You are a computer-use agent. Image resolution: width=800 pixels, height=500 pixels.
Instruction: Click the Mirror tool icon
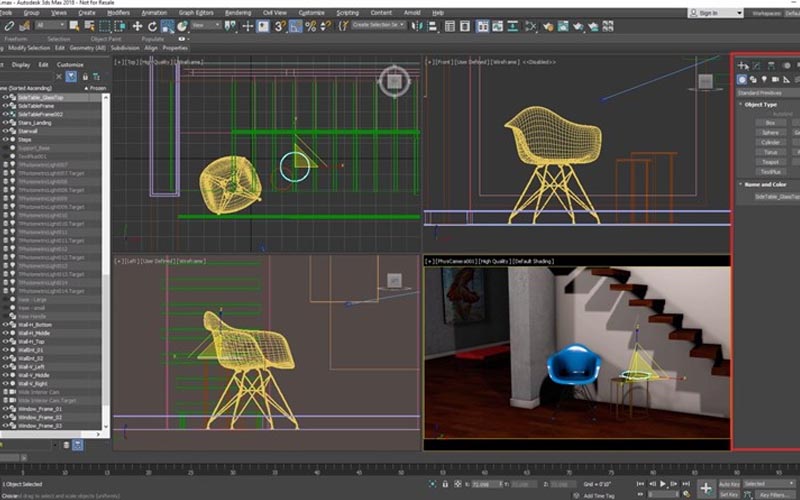tap(417, 26)
